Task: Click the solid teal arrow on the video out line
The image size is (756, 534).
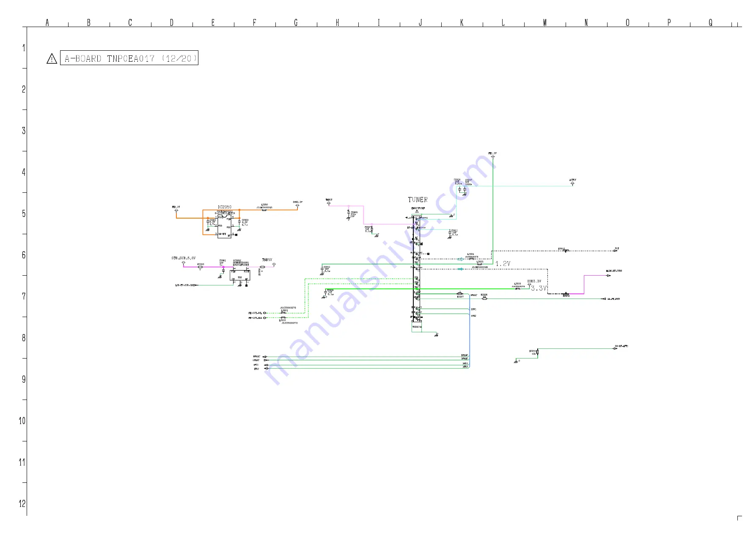Action: pos(460,269)
